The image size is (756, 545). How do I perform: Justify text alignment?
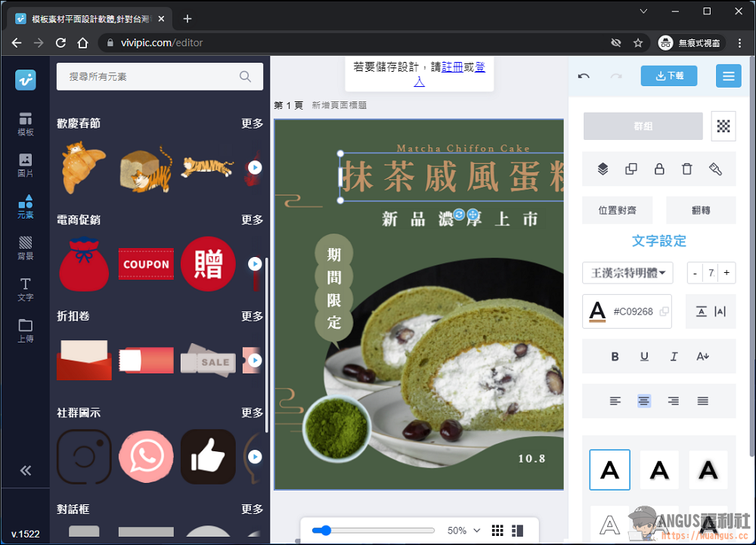[x=702, y=401]
